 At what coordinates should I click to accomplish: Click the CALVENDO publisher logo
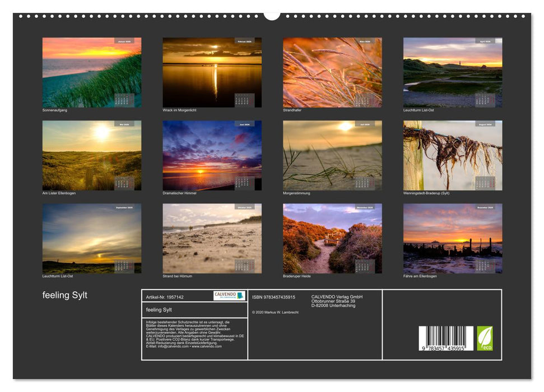[x=229, y=295]
